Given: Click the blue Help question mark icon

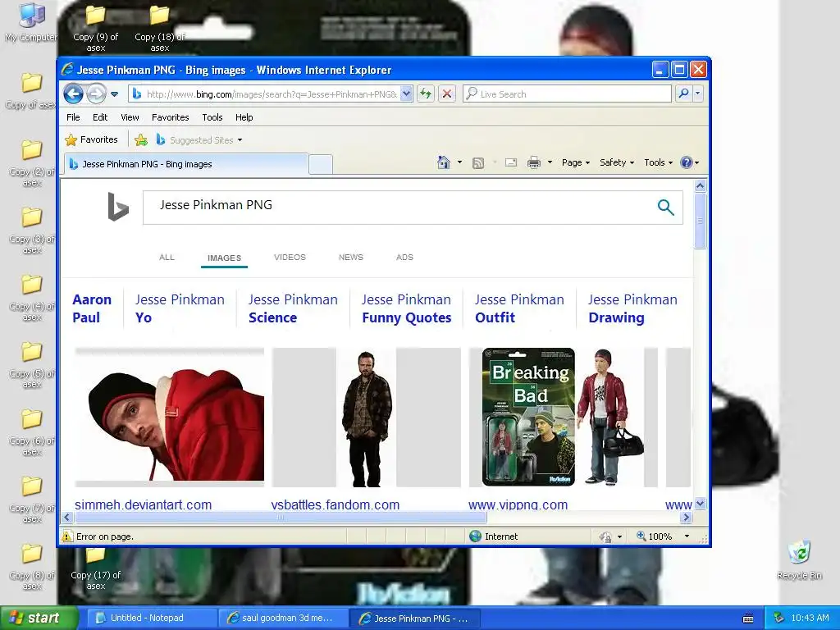Looking at the screenshot, I should coord(687,162).
